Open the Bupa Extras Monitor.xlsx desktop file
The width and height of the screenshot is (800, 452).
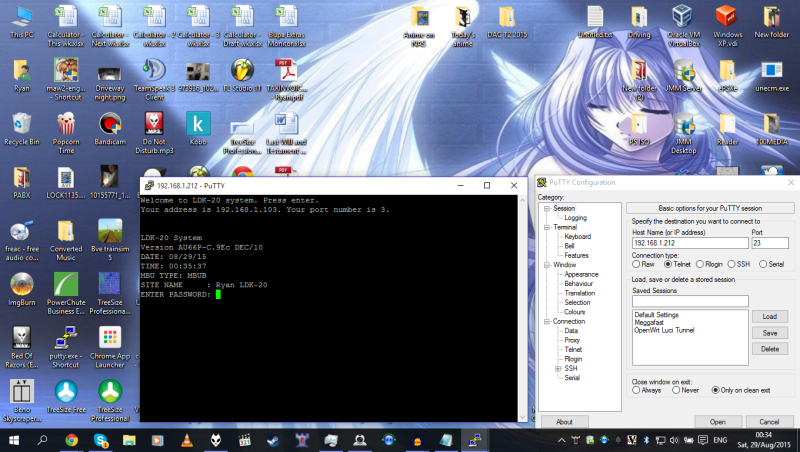[286, 26]
